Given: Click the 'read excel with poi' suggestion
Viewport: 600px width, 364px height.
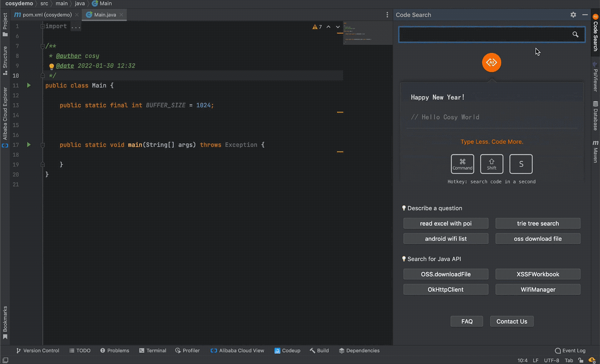Looking at the screenshot, I should (x=445, y=223).
